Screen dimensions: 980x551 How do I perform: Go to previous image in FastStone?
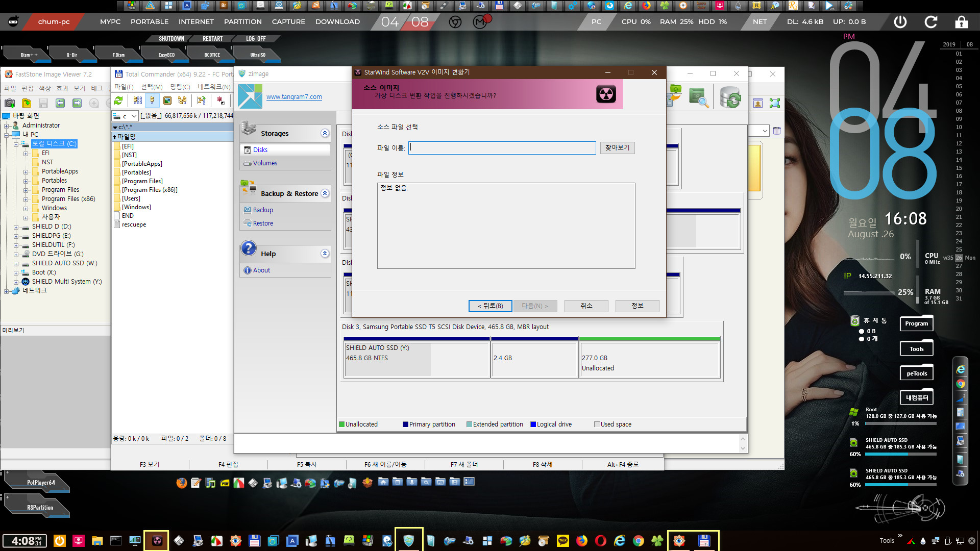point(60,103)
